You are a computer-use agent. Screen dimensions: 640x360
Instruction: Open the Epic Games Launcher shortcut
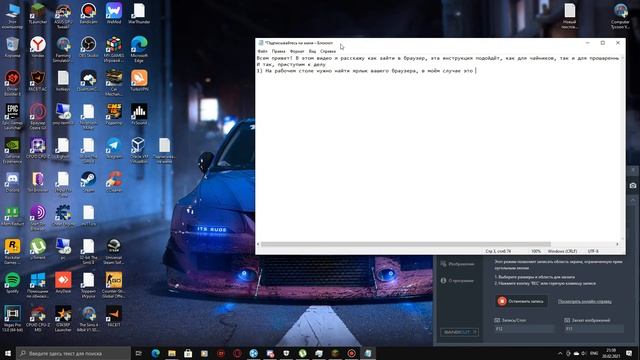pos(12,117)
